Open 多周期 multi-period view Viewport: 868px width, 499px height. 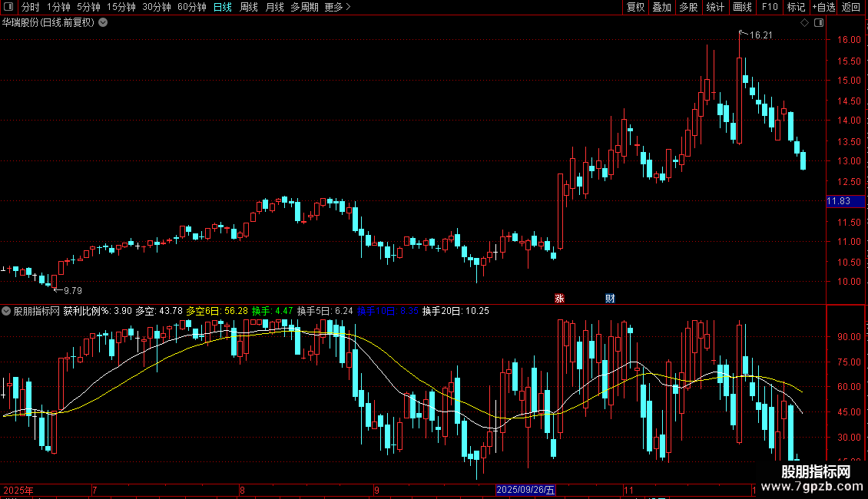(x=304, y=7)
